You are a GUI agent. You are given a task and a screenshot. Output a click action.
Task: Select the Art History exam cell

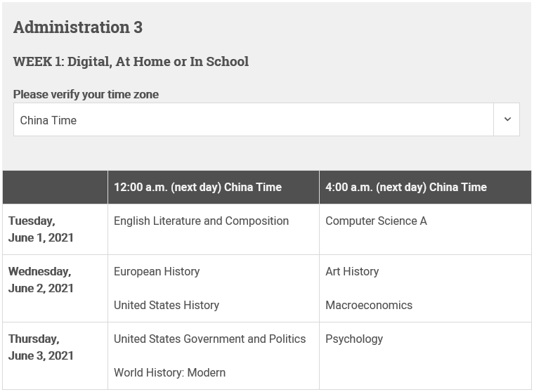tap(352, 271)
